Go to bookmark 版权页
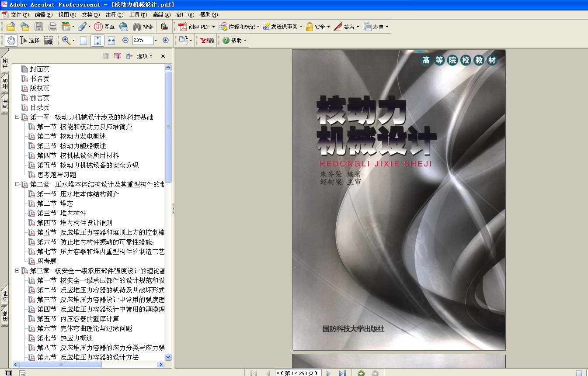 [x=40, y=88]
